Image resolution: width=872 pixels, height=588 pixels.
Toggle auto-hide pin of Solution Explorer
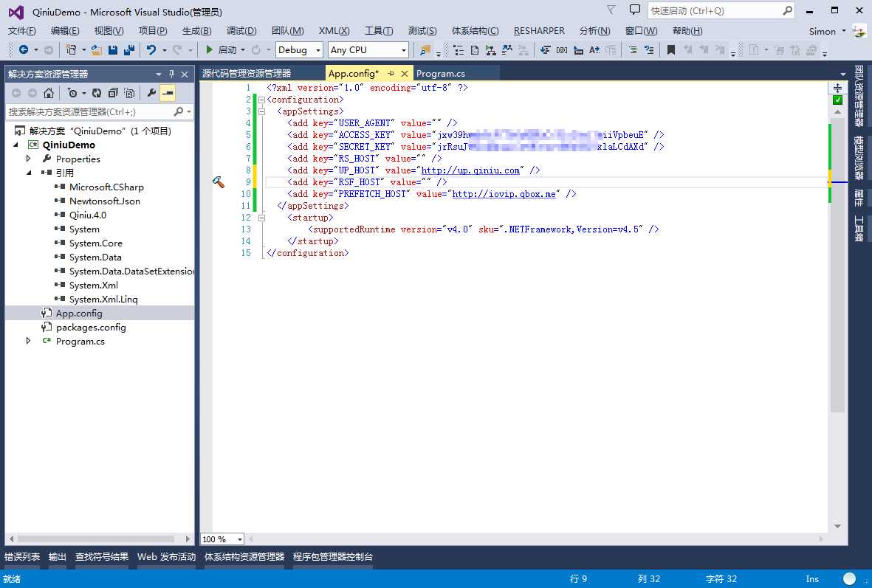(171, 74)
